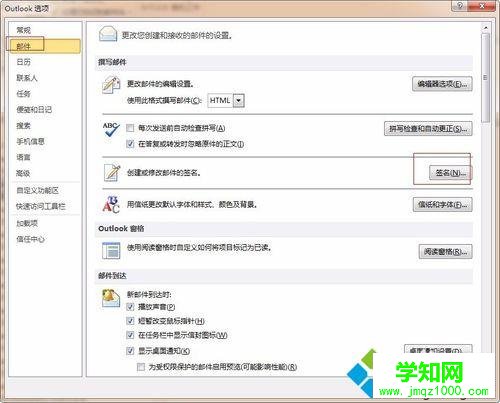Toggle 在任务栏中显示信封图标 checkbox
Image resolution: width=500 pixels, height=403 pixels.
coord(130,335)
